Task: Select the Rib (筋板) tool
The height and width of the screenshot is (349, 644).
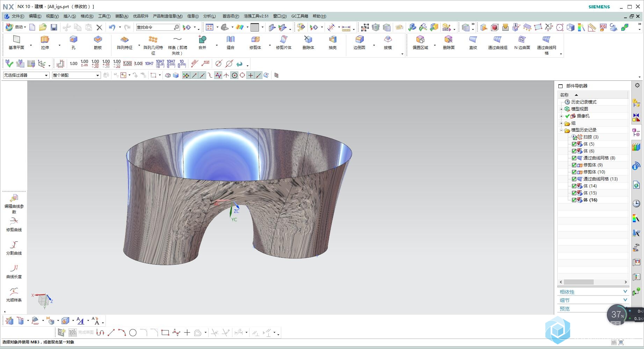Action: [x=98, y=42]
